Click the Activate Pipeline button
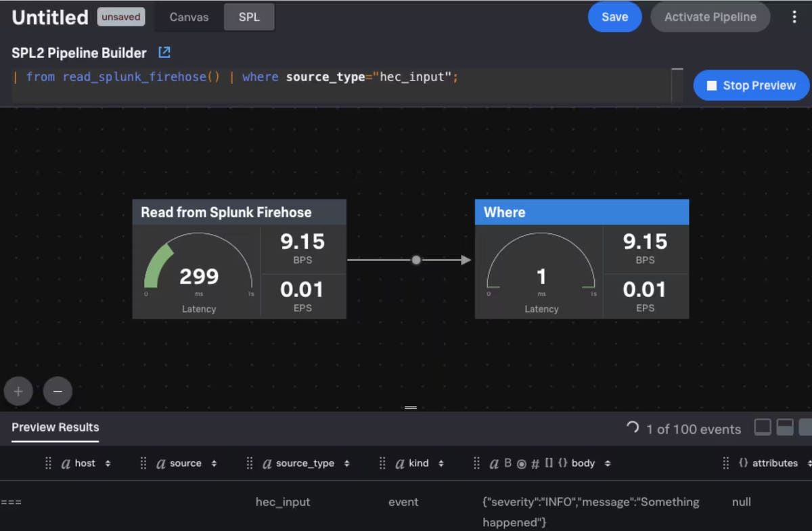Screen dimensions: 812x531 tap(710, 17)
